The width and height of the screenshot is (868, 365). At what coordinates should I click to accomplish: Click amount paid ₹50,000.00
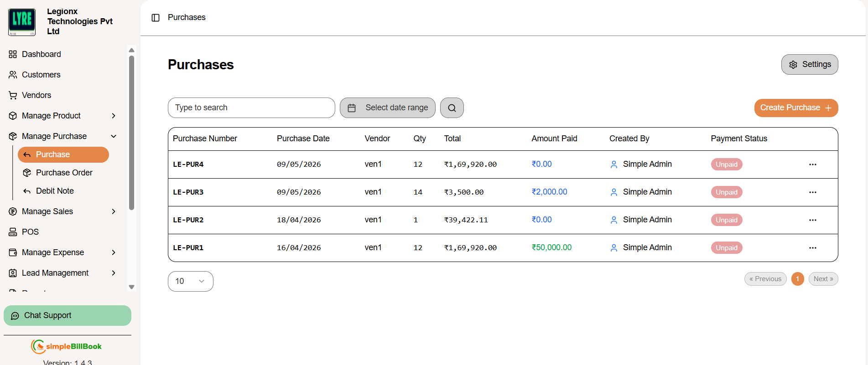[552, 247]
